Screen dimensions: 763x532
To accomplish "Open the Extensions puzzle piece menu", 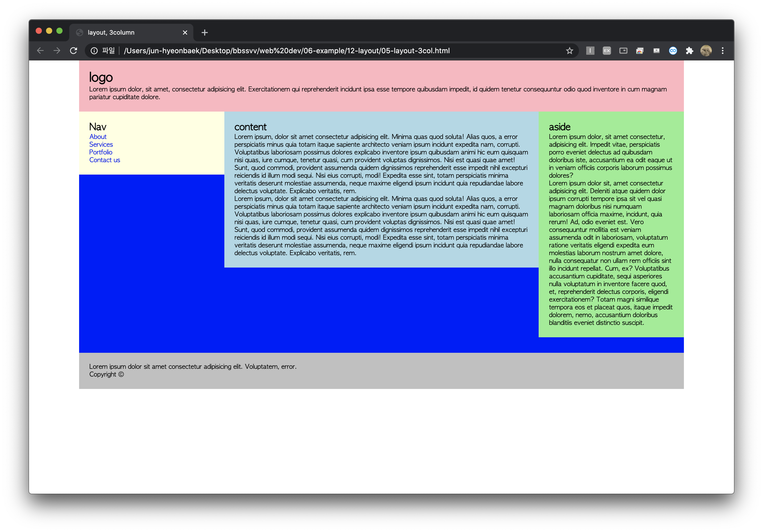I will 689,51.
